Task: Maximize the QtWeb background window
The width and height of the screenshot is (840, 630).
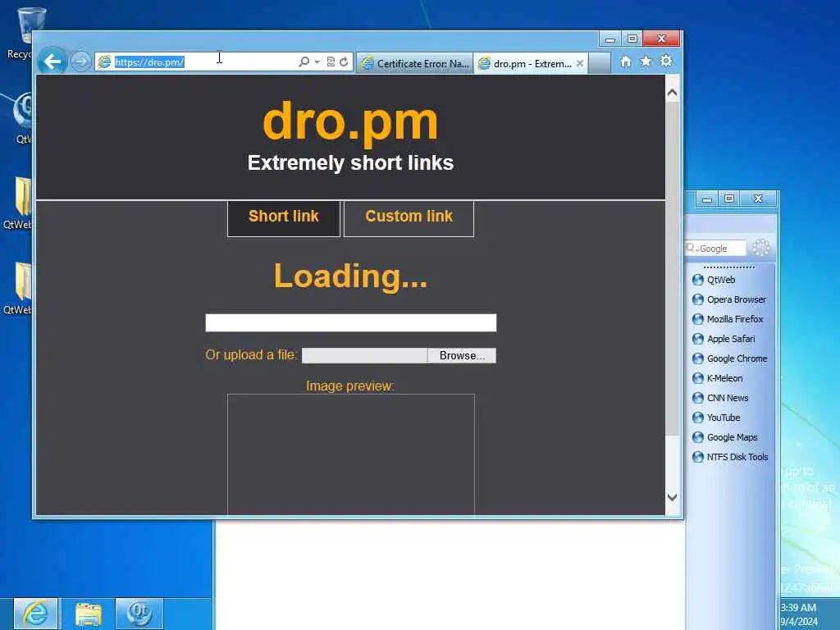Action: point(729,199)
